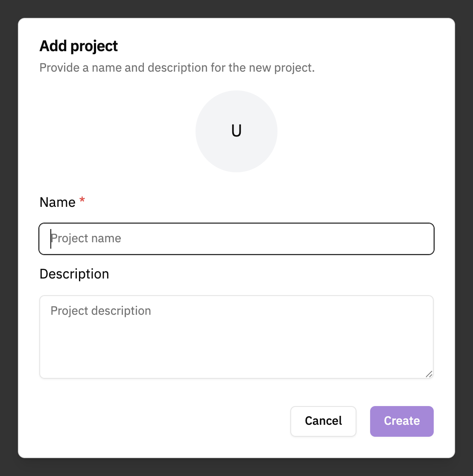Viewport: 473px width, 476px height.
Task: Click the letter U in the avatar
Action: click(236, 131)
